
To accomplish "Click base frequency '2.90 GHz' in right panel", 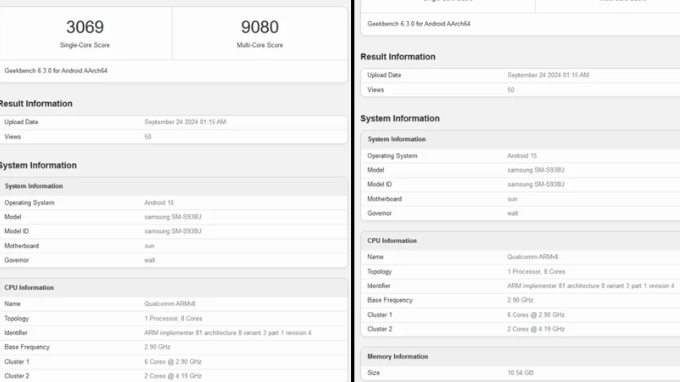I will pyautogui.click(x=520, y=300).
